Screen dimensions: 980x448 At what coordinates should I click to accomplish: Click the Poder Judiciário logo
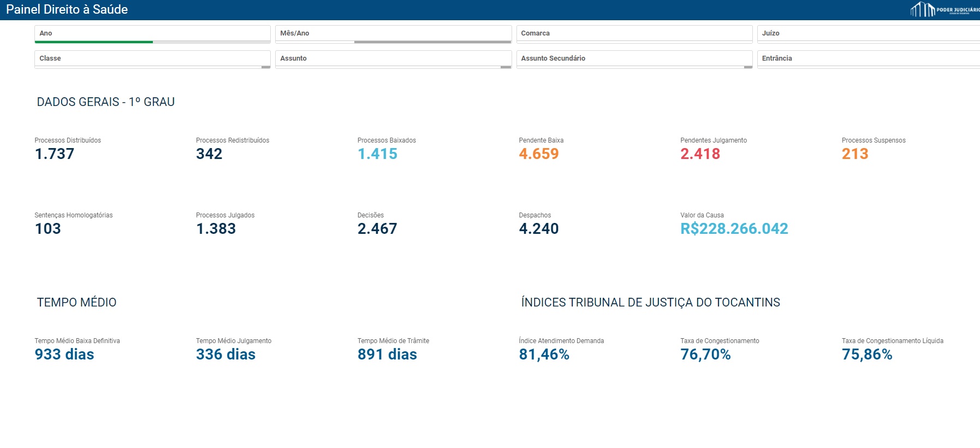pos(945,10)
